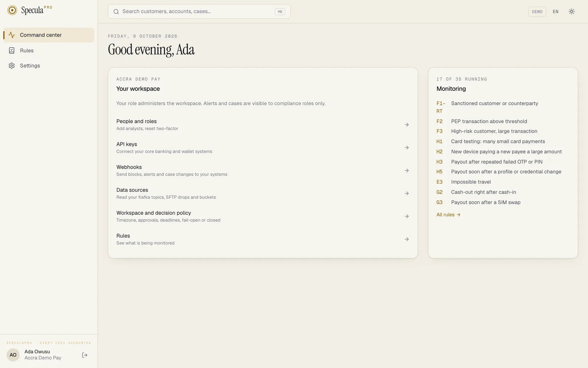The height and width of the screenshot is (368, 588).
Task: Click the search magnifier icon
Action: [116, 11]
